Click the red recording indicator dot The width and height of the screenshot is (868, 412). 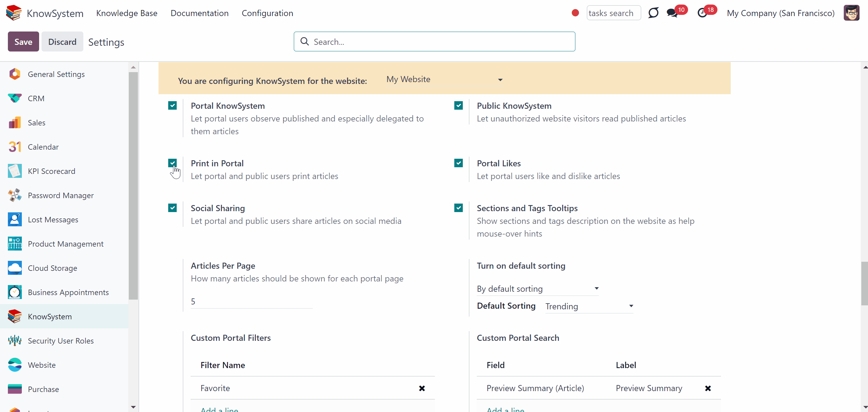pyautogui.click(x=575, y=13)
